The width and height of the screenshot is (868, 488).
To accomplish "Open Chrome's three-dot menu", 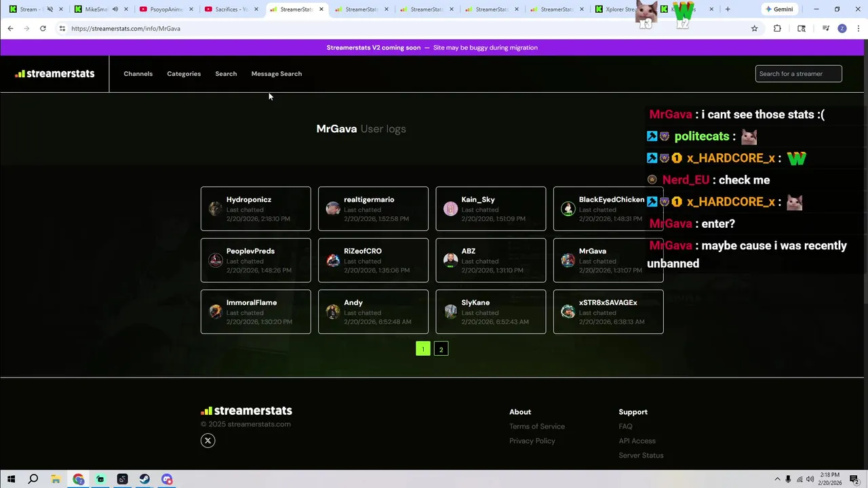I will point(858,28).
